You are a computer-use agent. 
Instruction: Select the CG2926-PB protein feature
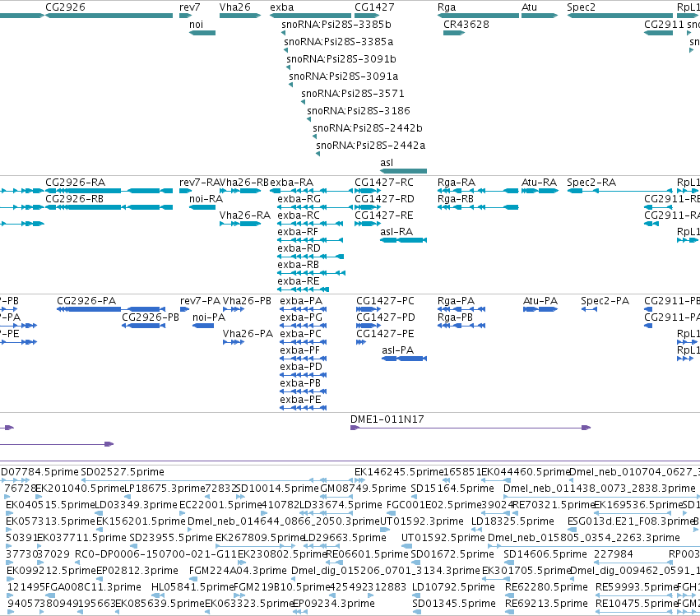pos(144,326)
